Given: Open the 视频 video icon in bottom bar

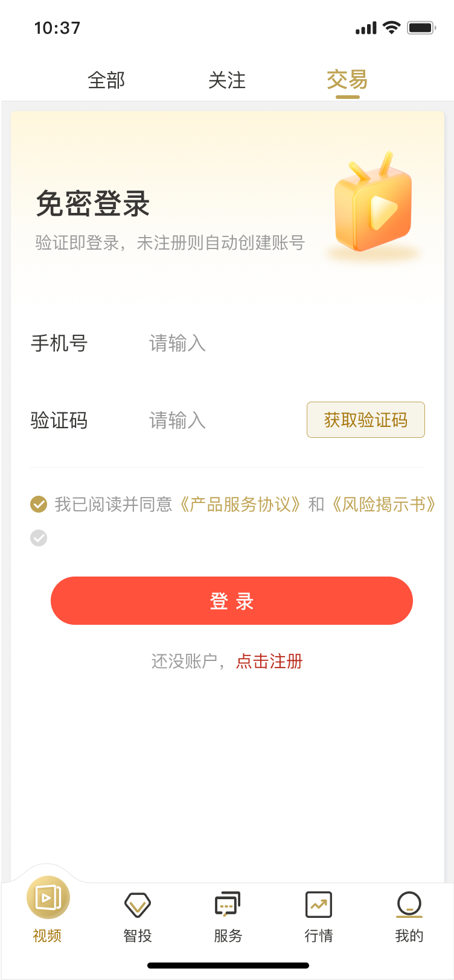Looking at the screenshot, I should [x=48, y=897].
